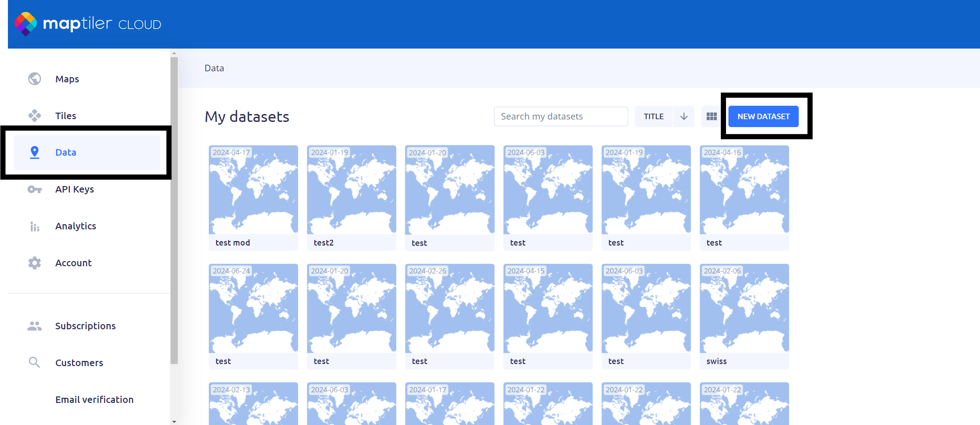Focus the Search my datasets field

[x=560, y=116]
